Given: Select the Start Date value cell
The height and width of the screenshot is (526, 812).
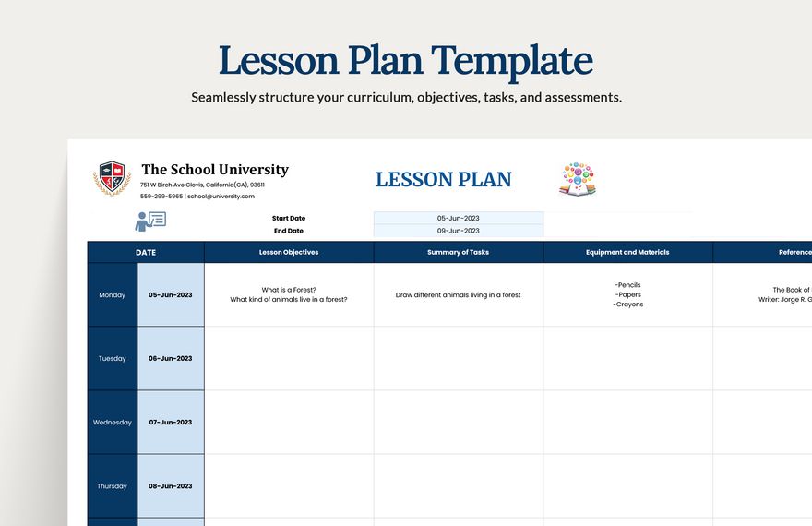Looking at the screenshot, I should [x=458, y=219].
